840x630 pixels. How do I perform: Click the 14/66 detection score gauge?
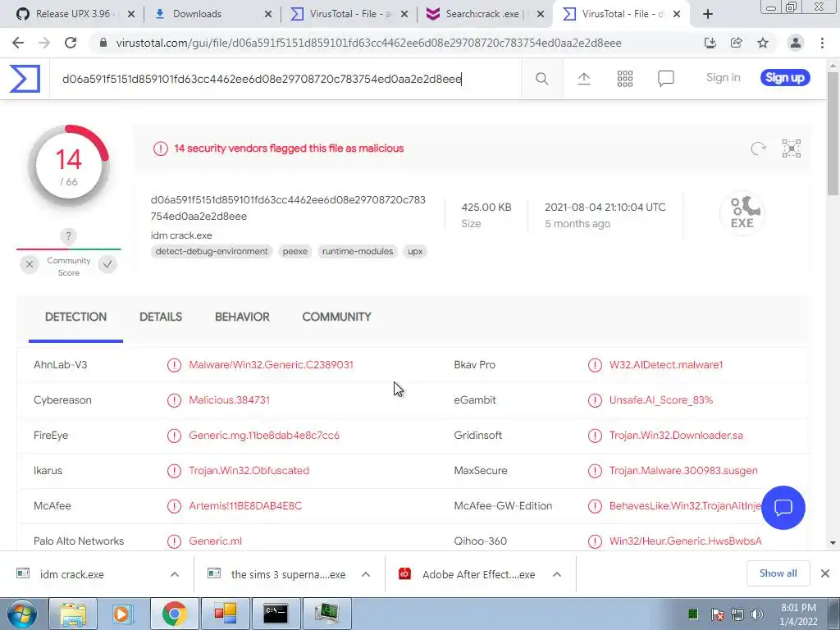69,166
